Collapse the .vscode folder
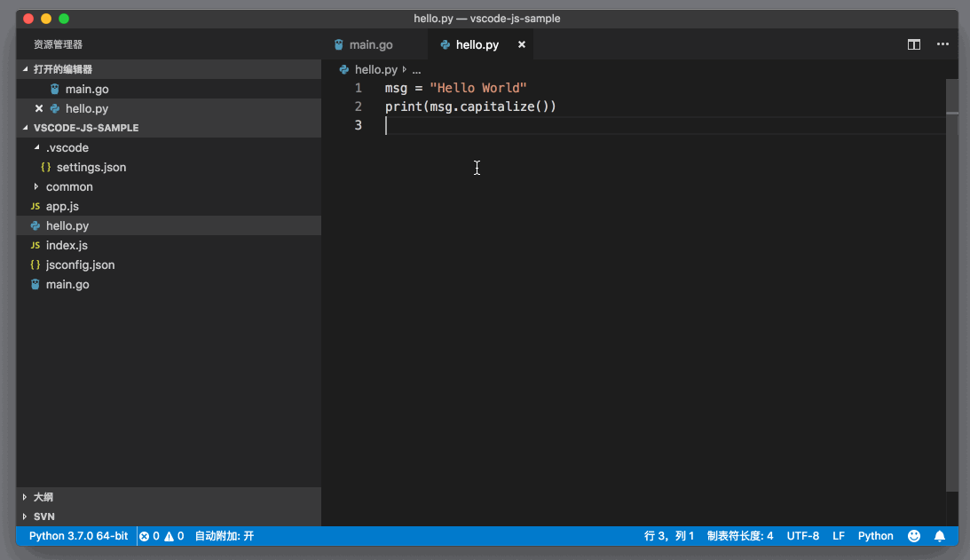 tap(36, 147)
